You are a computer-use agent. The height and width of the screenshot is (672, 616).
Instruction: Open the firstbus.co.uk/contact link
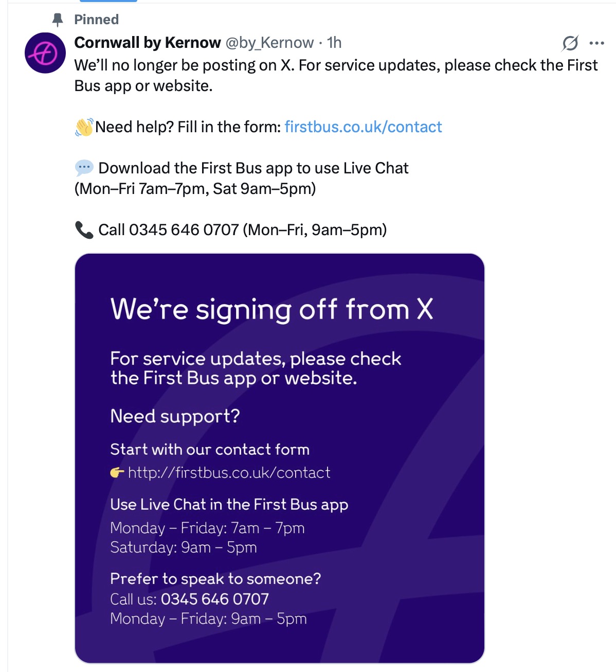tap(363, 127)
